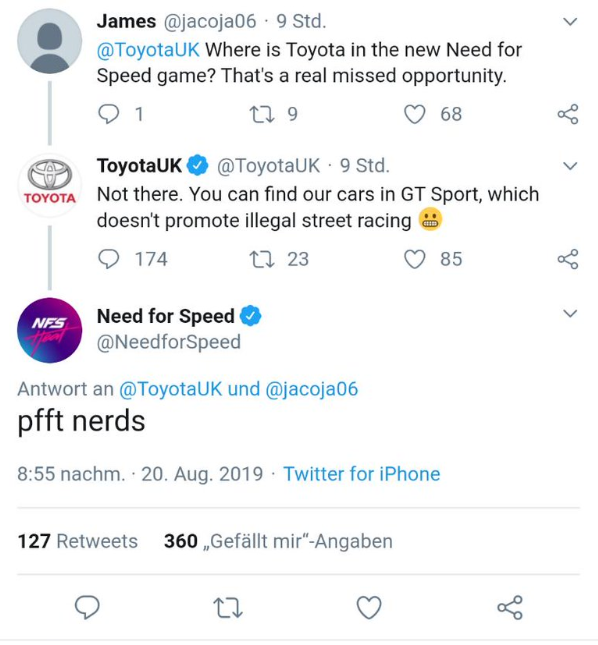Reply to James's tweet about Toyota
The height and width of the screenshot is (645, 598).
(109, 114)
